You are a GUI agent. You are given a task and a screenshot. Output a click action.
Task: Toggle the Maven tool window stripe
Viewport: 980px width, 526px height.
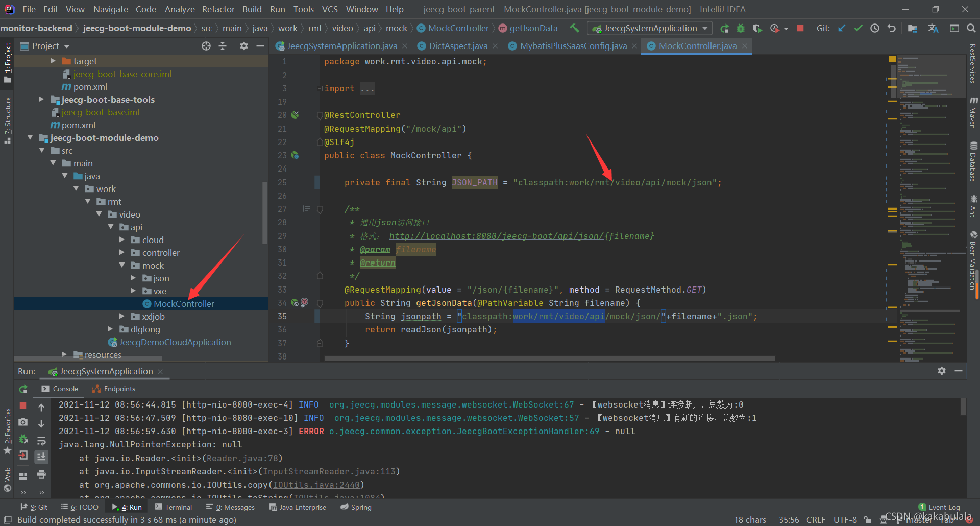coord(973,112)
